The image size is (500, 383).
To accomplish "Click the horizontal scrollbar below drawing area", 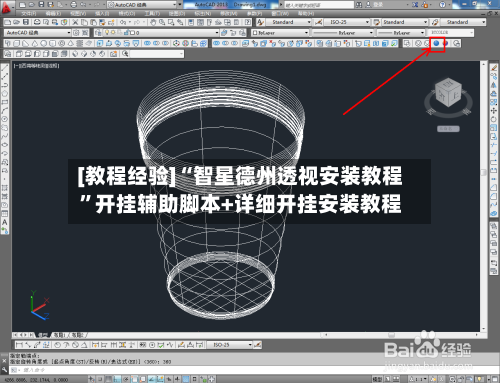I will click(400, 335).
